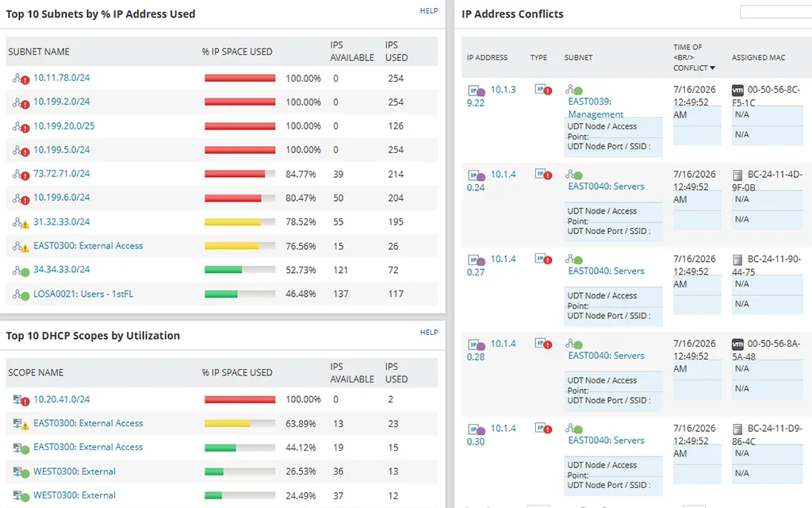Click the 46.48% usage value
The height and width of the screenshot is (508, 812).
(301, 294)
